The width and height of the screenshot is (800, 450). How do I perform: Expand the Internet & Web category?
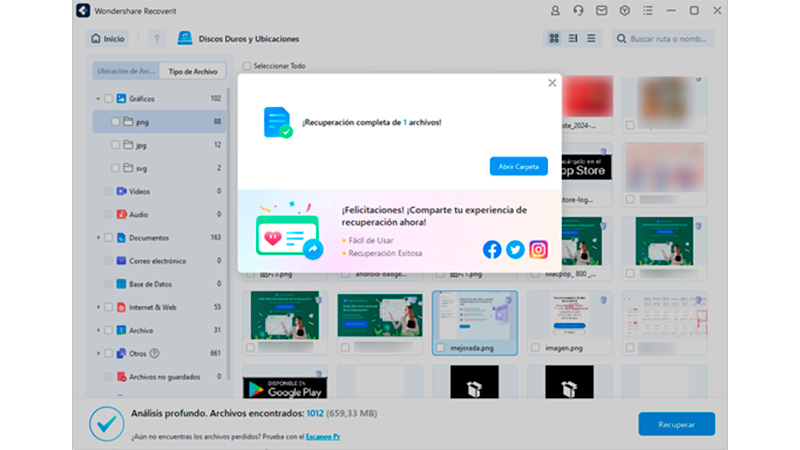tap(98, 307)
